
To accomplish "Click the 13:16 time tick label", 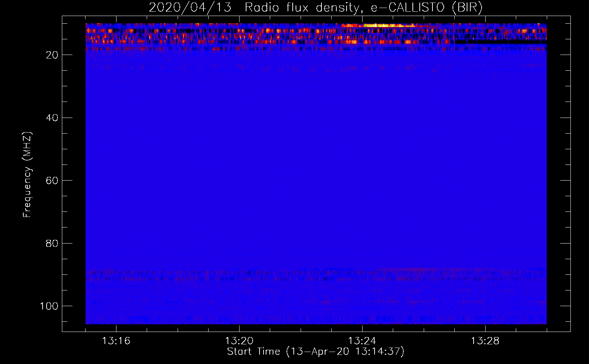I will pyautogui.click(x=116, y=341).
